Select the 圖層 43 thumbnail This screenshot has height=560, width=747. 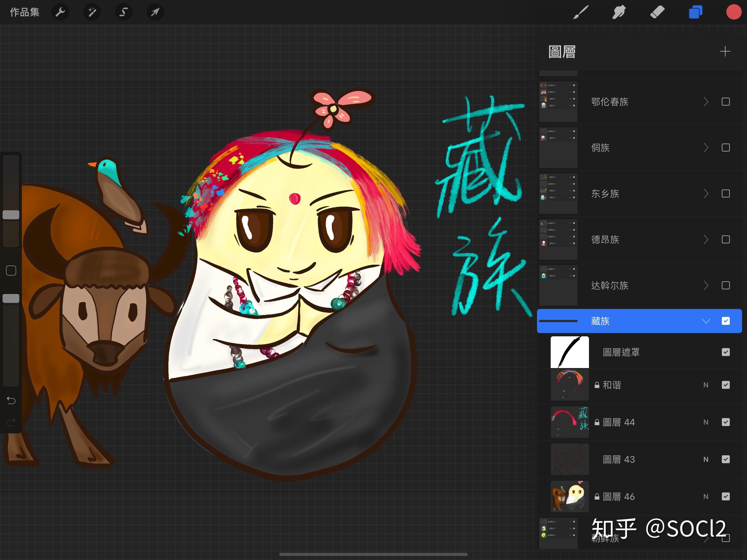(570, 459)
